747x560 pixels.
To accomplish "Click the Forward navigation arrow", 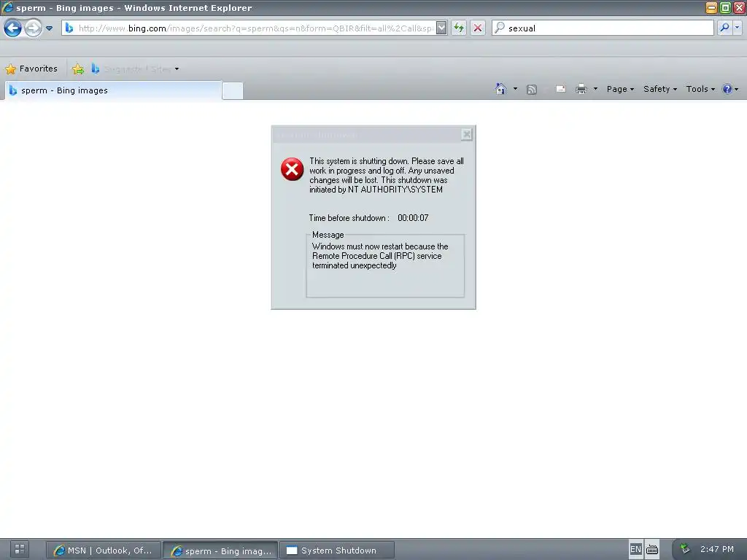I will (33, 28).
